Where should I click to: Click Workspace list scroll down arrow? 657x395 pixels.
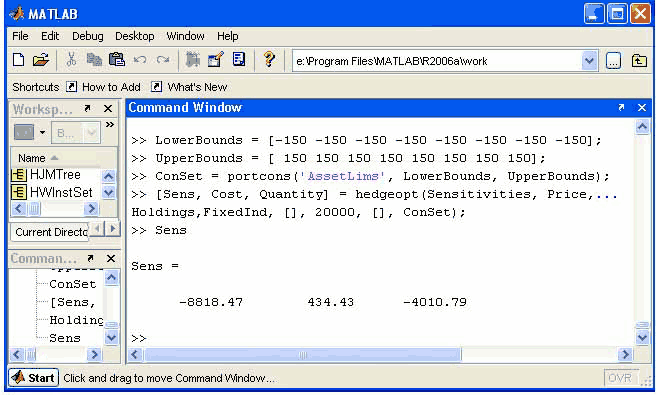[x=108, y=192]
